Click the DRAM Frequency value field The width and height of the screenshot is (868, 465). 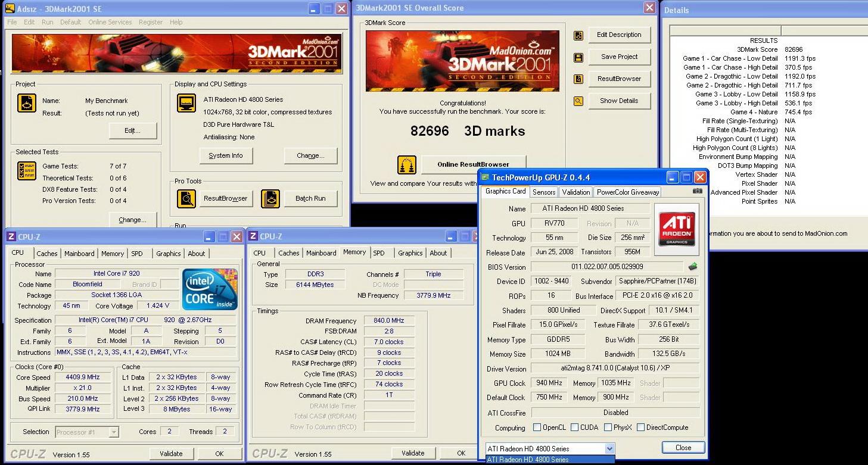point(389,321)
